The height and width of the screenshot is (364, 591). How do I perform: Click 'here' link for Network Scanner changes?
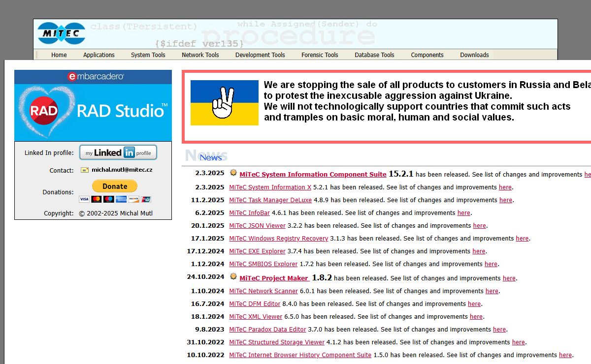[x=492, y=291]
